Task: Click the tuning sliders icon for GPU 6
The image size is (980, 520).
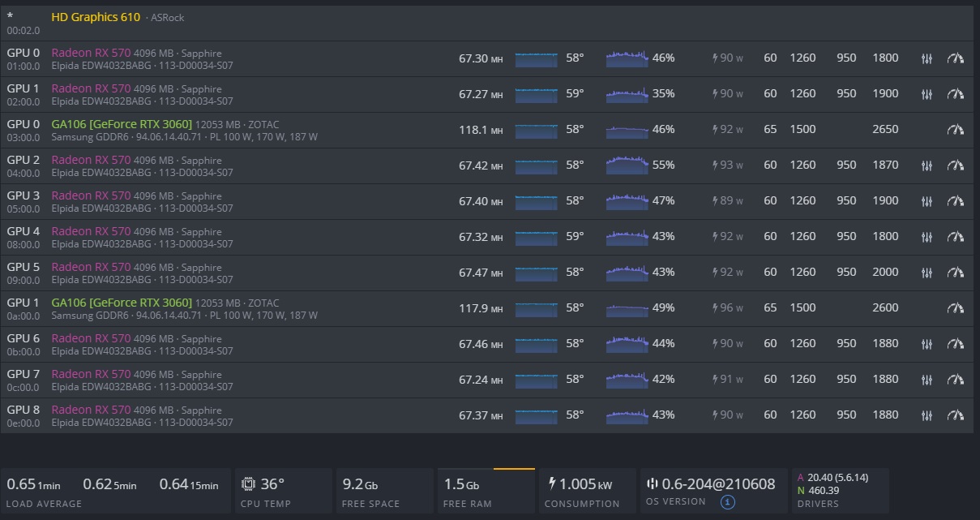Action: point(927,344)
